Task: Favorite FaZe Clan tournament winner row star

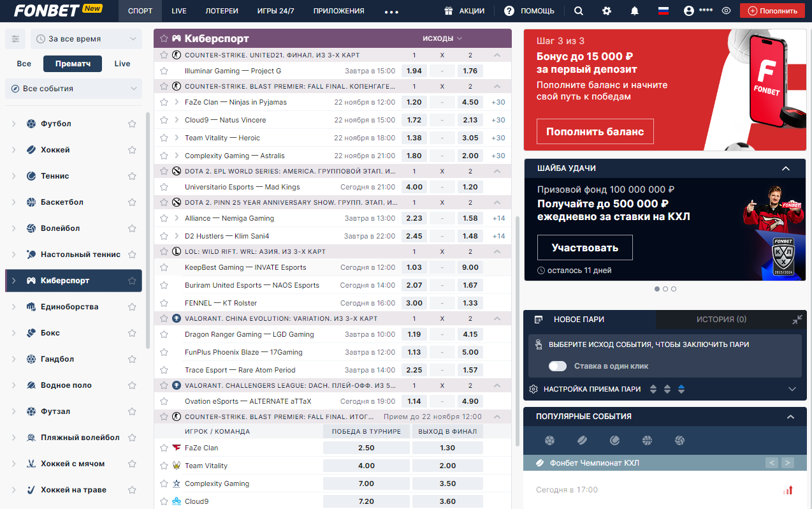Action: click(164, 448)
